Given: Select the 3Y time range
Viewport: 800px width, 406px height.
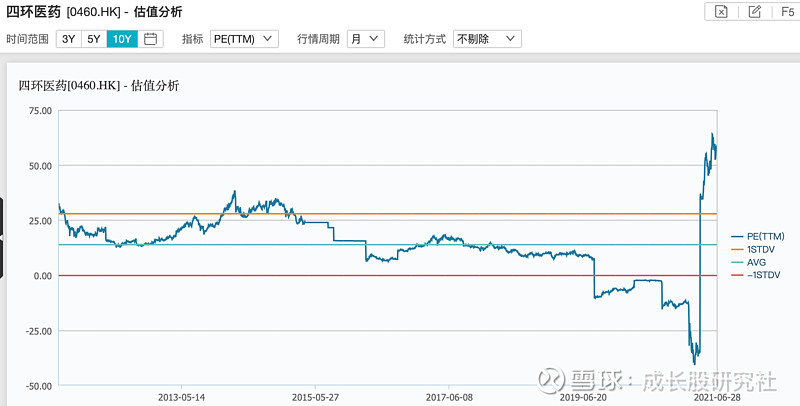Looking at the screenshot, I should point(69,39).
